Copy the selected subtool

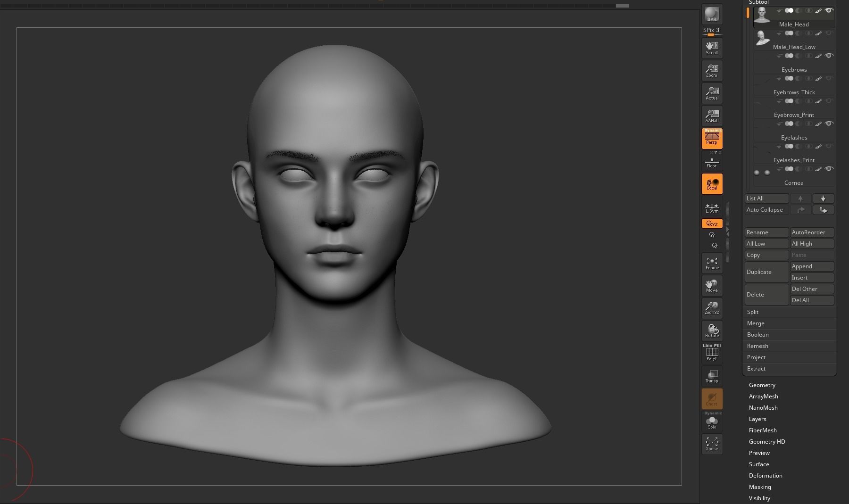[x=766, y=255]
